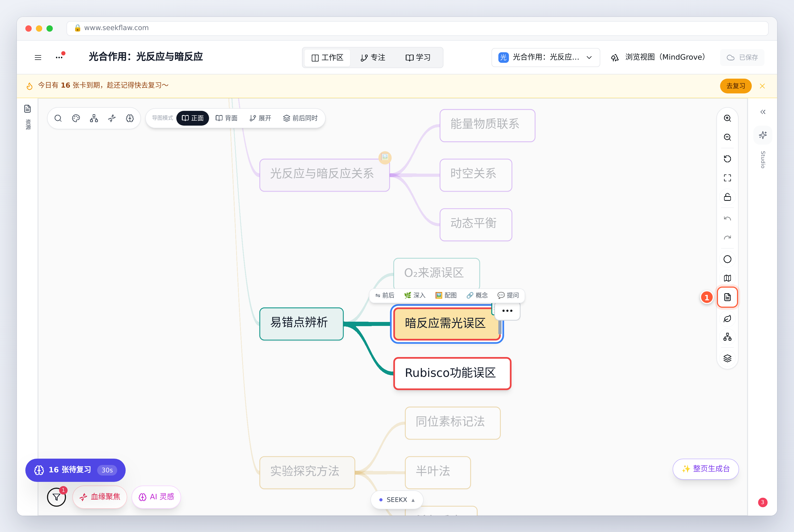Open the three-dots more options menu
794x532 pixels.
pos(59,57)
